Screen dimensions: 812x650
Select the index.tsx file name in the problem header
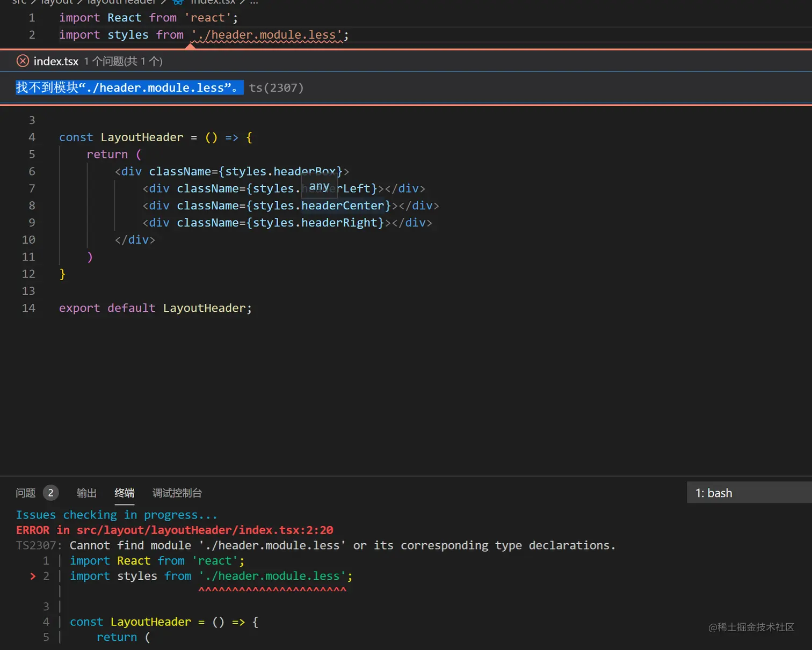pyautogui.click(x=56, y=61)
